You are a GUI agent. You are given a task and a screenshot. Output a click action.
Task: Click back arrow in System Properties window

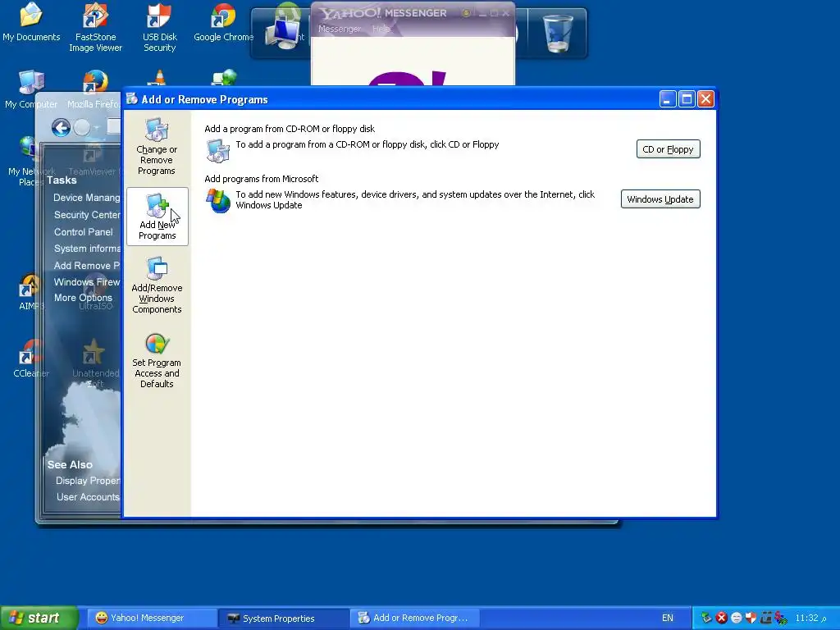[x=61, y=127]
